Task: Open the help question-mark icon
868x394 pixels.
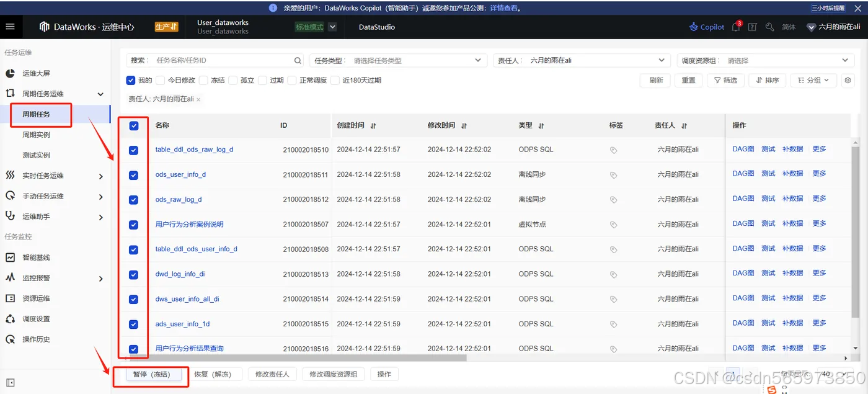Action: pyautogui.click(x=752, y=27)
